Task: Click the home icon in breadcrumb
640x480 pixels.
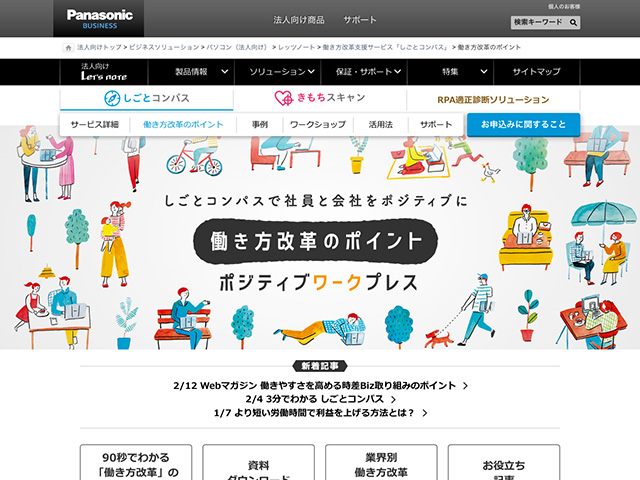Action: [68, 48]
